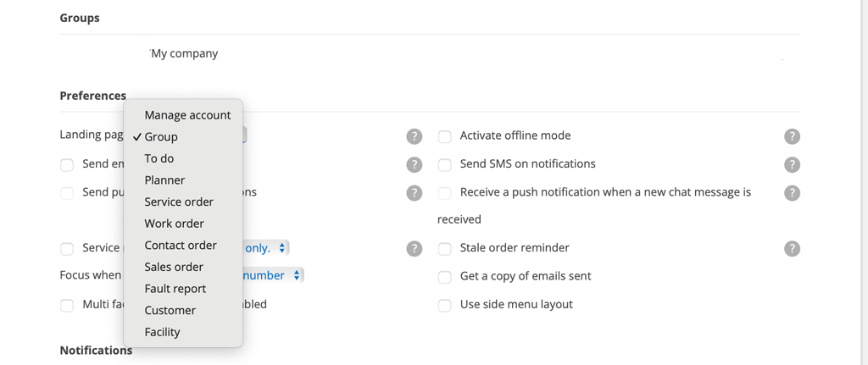Click the help icon for Send SMS on notifications
The width and height of the screenshot is (868, 365).
(792, 164)
